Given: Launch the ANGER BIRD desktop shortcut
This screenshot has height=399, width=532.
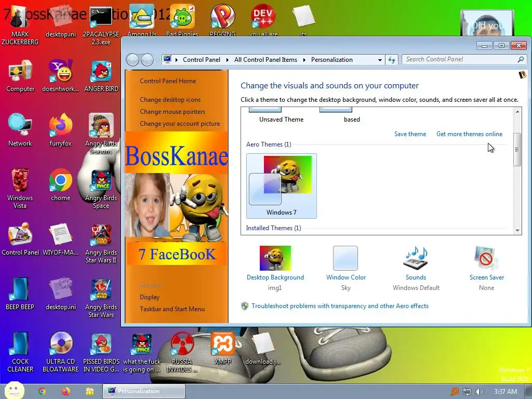Looking at the screenshot, I should tap(101, 76).
